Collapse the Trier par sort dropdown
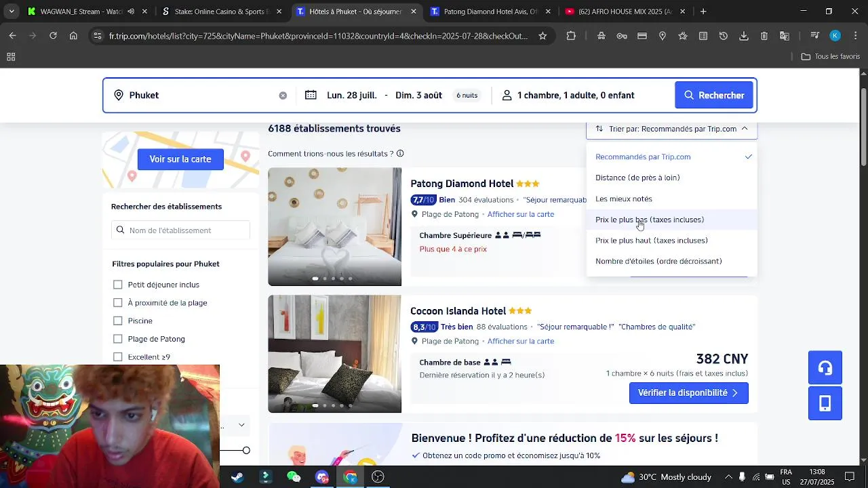868x488 pixels. pyautogui.click(x=671, y=129)
